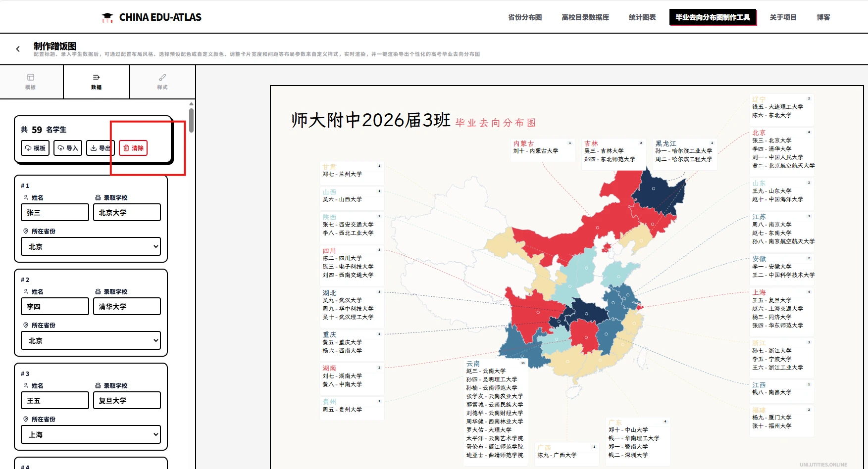Click the 王九 - 山东大学 entry

(772, 191)
